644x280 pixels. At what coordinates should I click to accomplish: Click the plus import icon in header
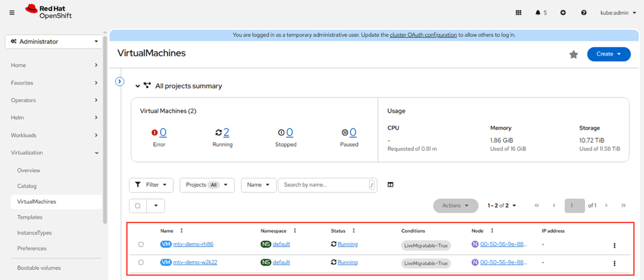[x=563, y=13]
